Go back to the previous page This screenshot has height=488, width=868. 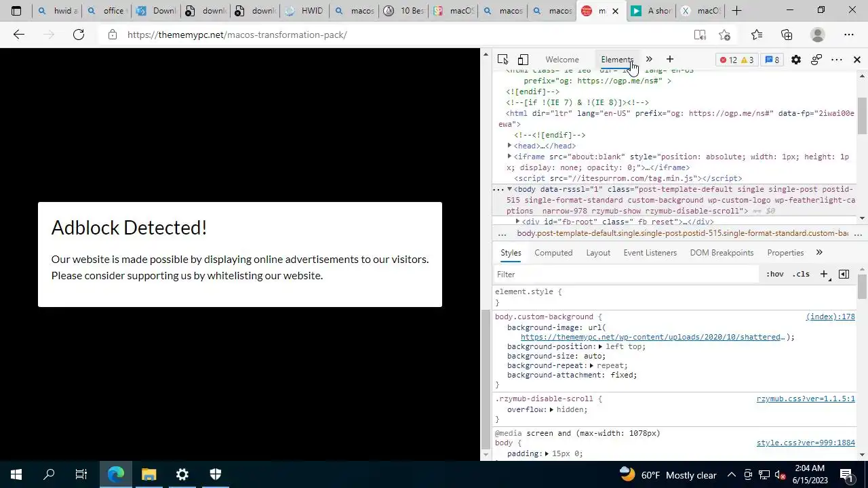coord(19,35)
